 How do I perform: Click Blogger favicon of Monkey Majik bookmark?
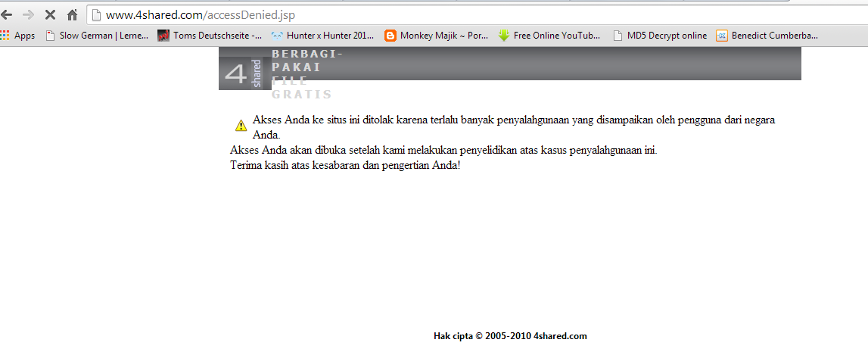(390, 36)
